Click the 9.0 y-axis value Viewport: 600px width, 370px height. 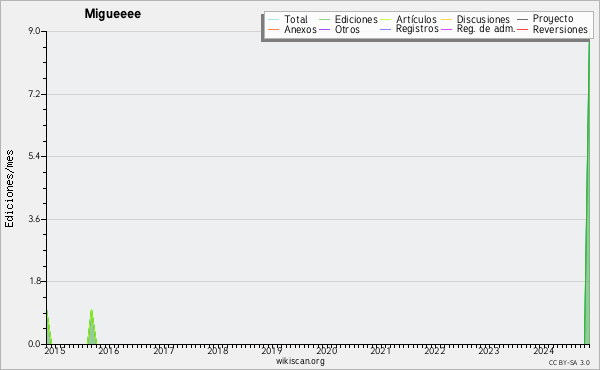(x=34, y=31)
